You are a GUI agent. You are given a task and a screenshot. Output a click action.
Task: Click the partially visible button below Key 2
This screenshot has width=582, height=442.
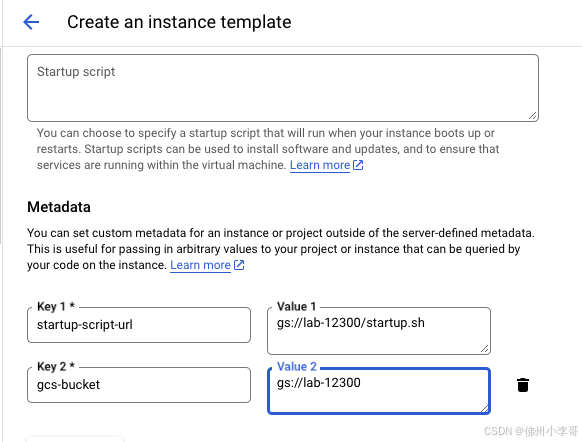75,439
